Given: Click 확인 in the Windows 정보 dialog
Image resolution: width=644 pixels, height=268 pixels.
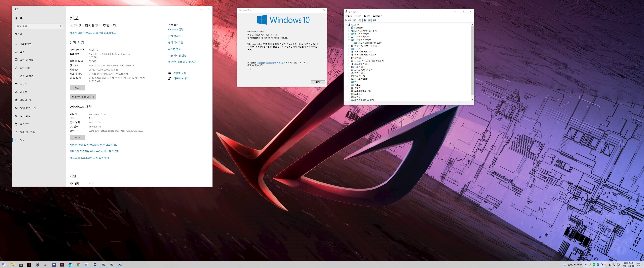Looking at the screenshot, I should pyautogui.click(x=318, y=82).
